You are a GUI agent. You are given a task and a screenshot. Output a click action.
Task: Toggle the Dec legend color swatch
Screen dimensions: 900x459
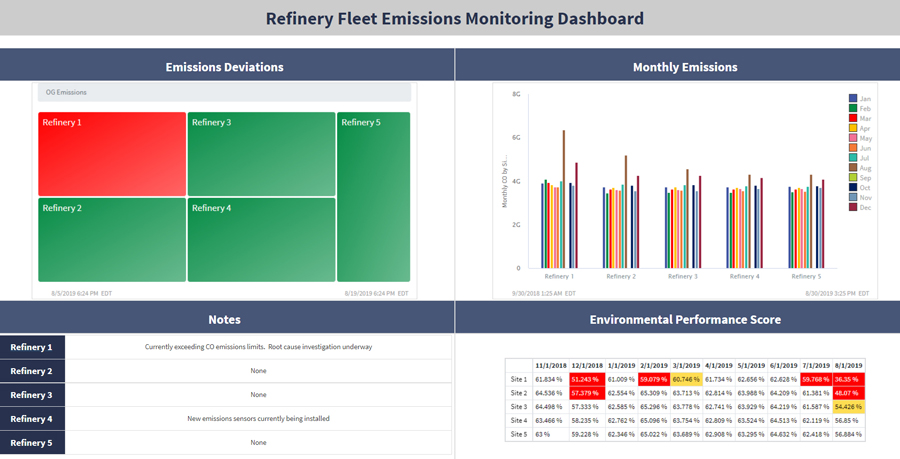(x=853, y=207)
